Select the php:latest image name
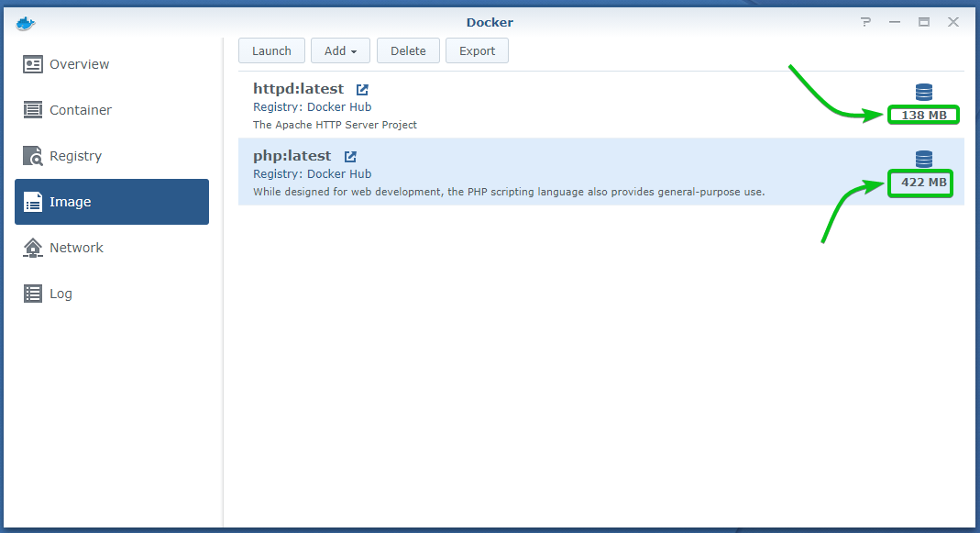The width and height of the screenshot is (980, 533). 292,156
